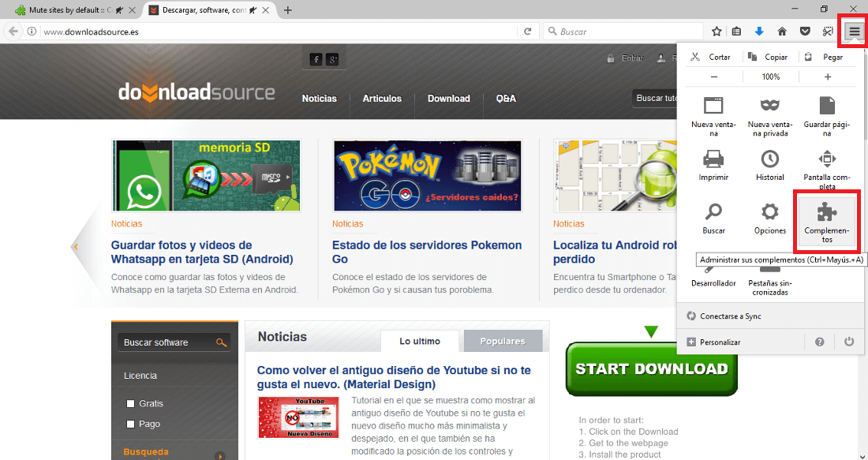Open Nueva ventana privada
Viewport: 868px width, 460px height.
(x=770, y=116)
